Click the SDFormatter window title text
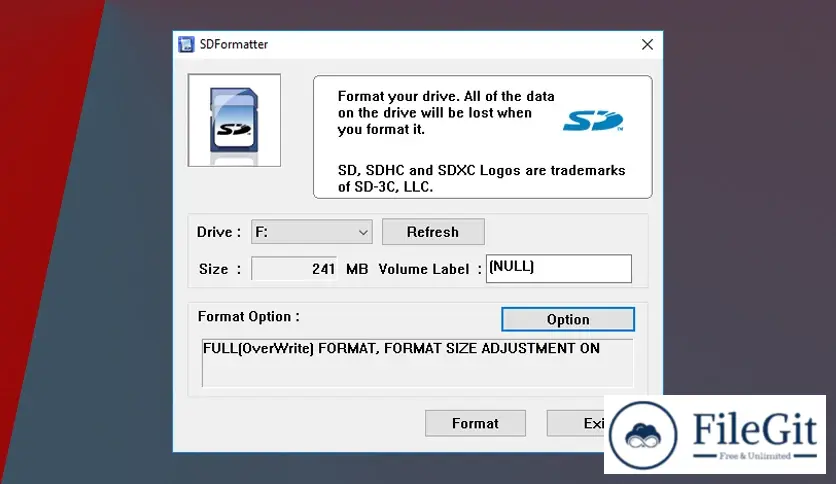The height and width of the screenshot is (484, 836). tap(234, 44)
